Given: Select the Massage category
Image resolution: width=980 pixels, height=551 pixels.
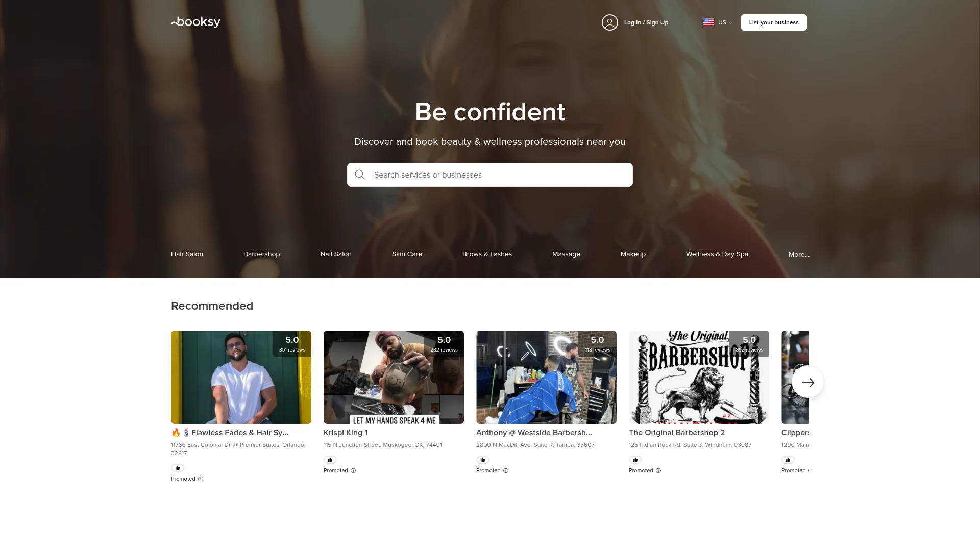Looking at the screenshot, I should (x=566, y=254).
